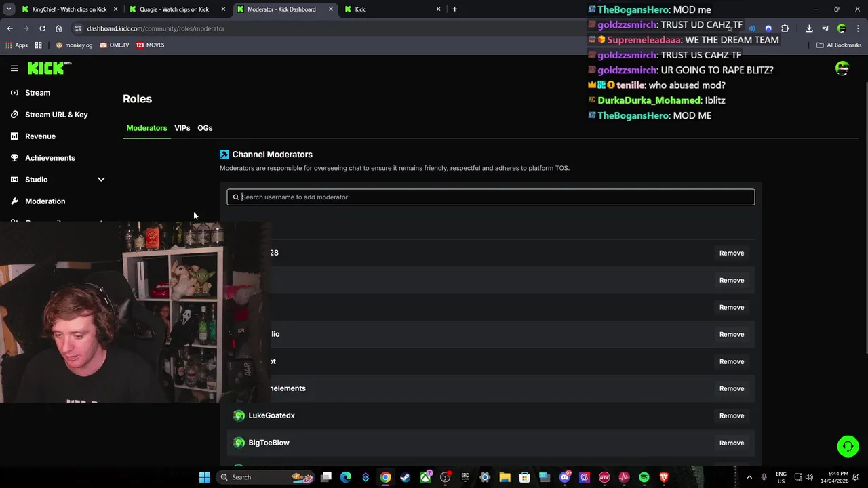Open the Revenue page
The height and width of the screenshot is (488, 868).
40,136
